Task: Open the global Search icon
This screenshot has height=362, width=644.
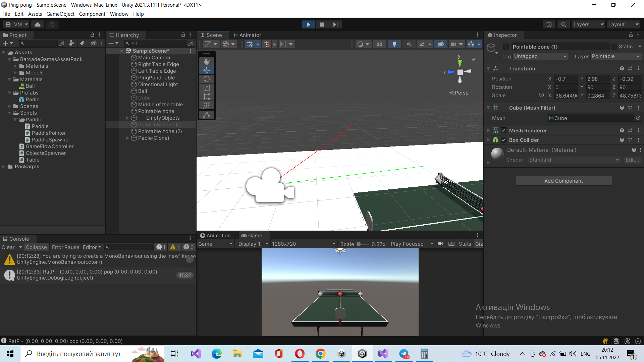Action: tap(563, 24)
